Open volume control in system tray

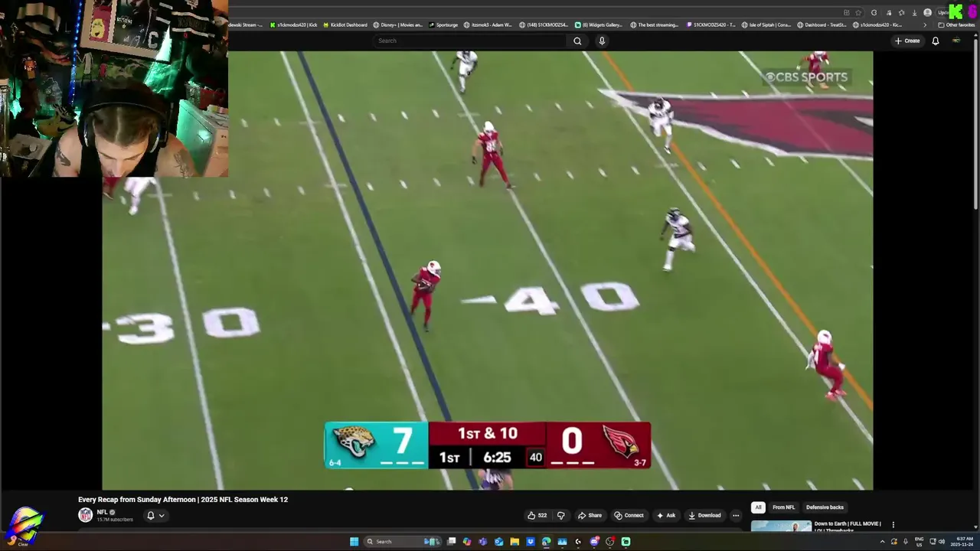pos(942,541)
